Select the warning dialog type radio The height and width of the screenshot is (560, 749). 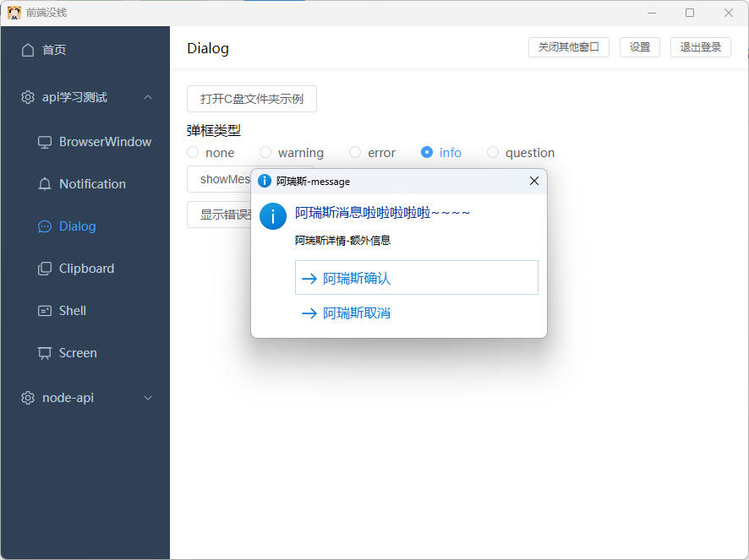(265, 152)
